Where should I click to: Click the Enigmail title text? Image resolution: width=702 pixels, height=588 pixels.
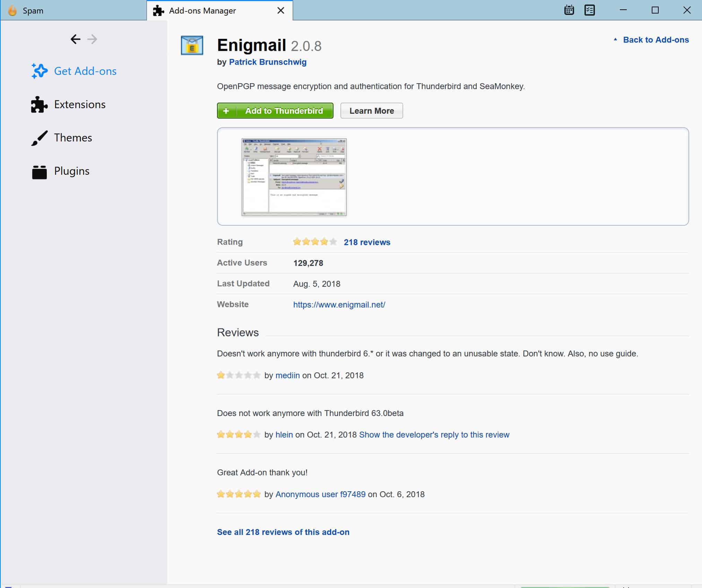point(251,45)
